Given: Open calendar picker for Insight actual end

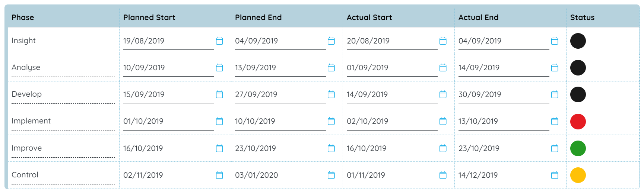Looking at the screenshot, I should (555, 41).
